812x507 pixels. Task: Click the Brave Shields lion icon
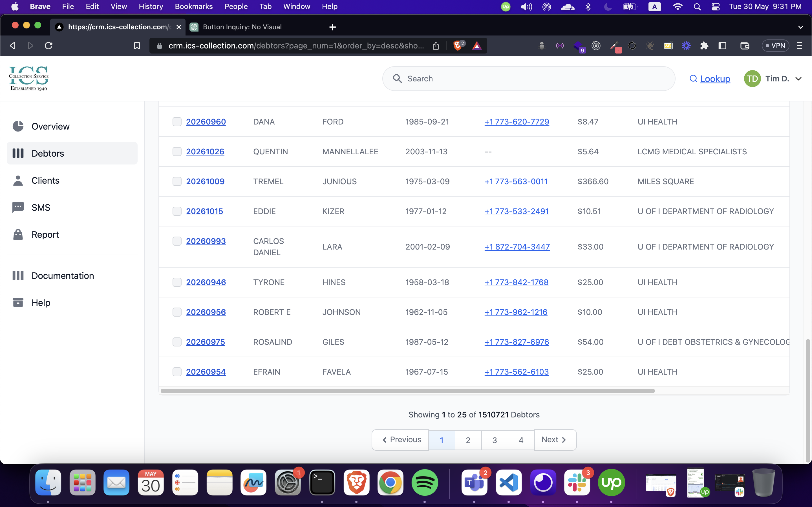coord(457,46)
